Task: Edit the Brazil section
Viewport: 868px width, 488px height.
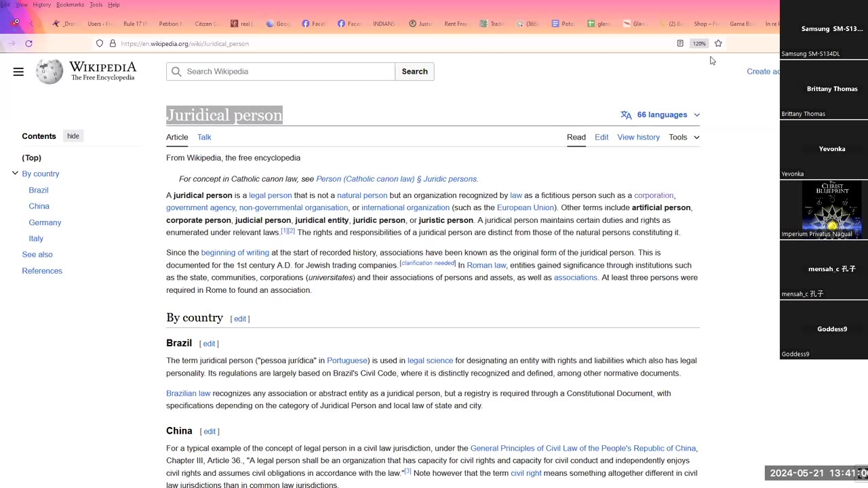Action: (x=209, y=344)
